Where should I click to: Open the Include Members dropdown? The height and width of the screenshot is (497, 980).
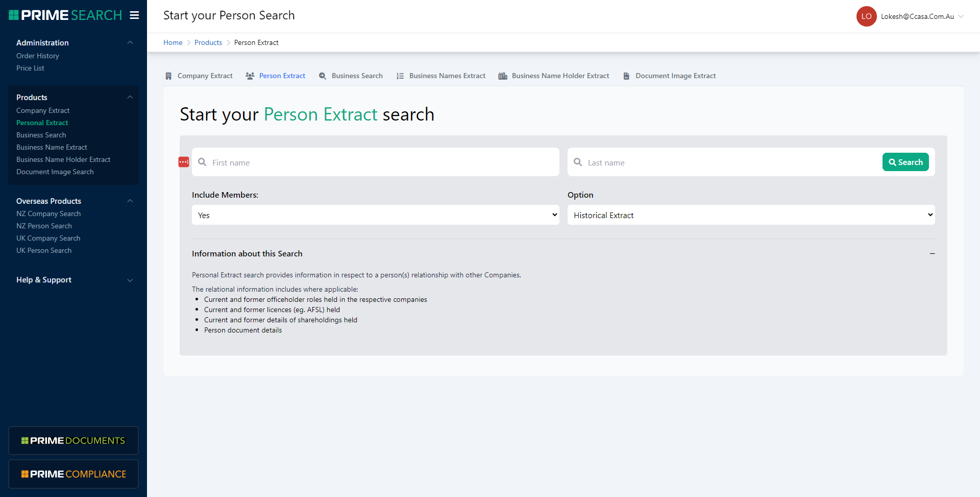pos(376,215)
